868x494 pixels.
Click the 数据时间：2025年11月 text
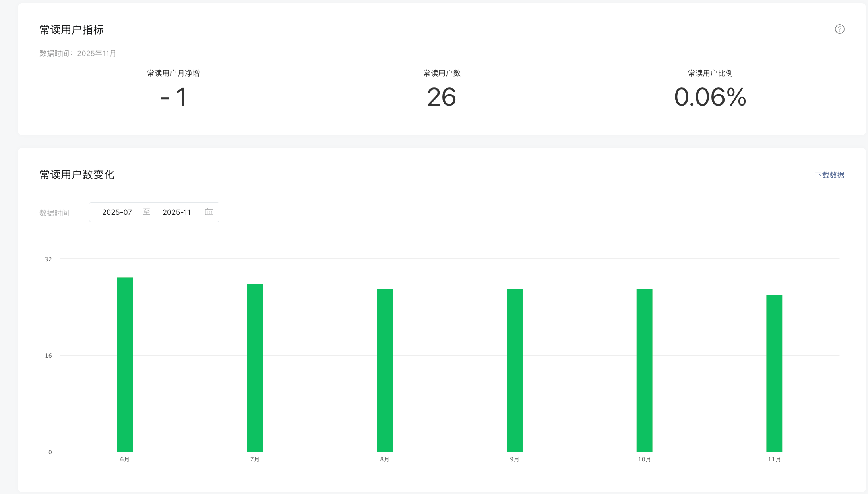[78, 54]
